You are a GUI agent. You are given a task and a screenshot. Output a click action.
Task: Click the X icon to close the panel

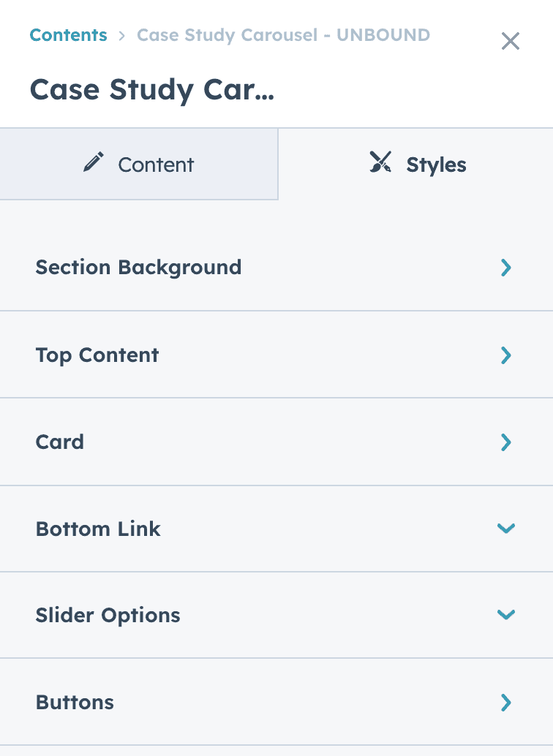coord(510,42)
